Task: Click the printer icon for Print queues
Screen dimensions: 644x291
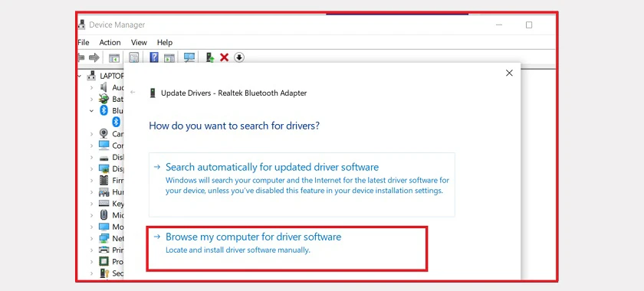Action: click(x=104, y=250)
